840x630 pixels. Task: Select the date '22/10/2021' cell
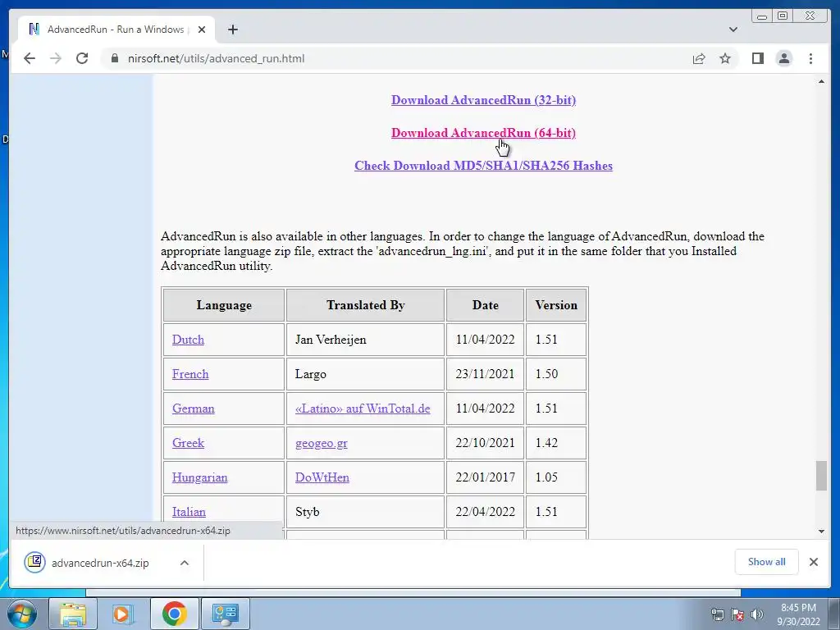tap(485, 443)
